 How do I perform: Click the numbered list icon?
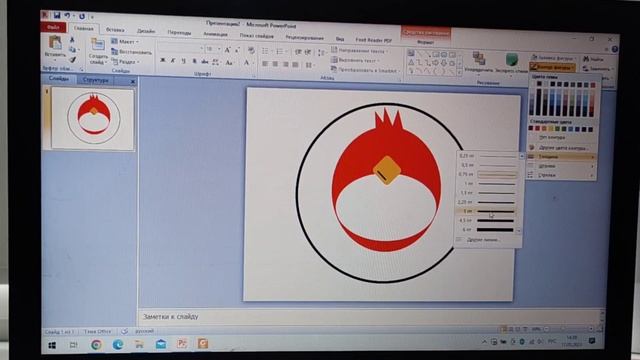(x=280, y=51)
